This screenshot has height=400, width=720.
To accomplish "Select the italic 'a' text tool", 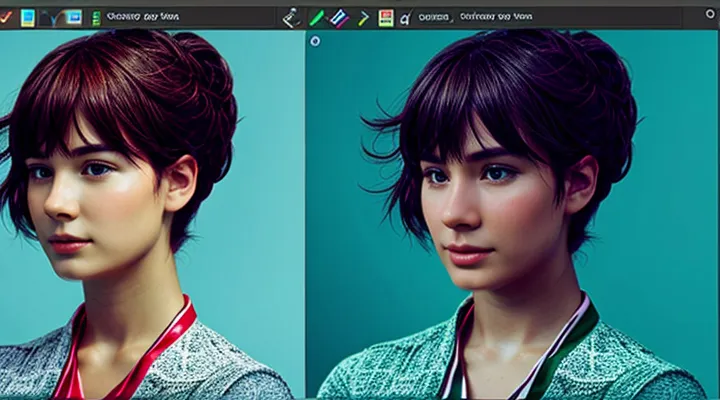I will point(405,18).
